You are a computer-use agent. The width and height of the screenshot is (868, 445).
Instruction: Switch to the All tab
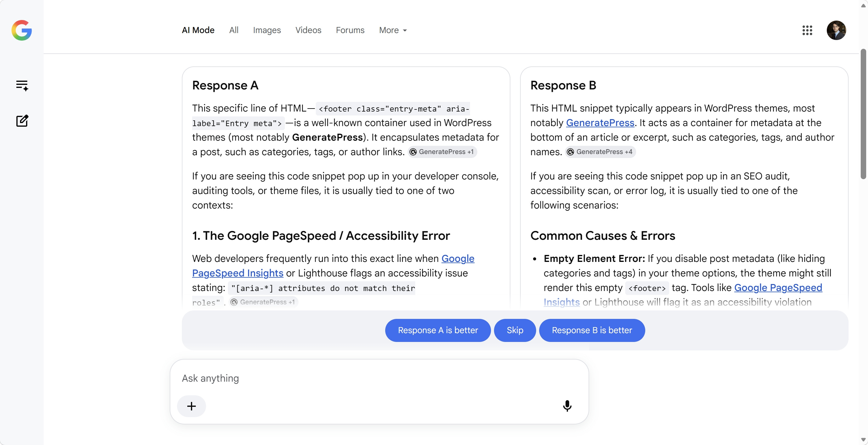(x=233, y=30)
